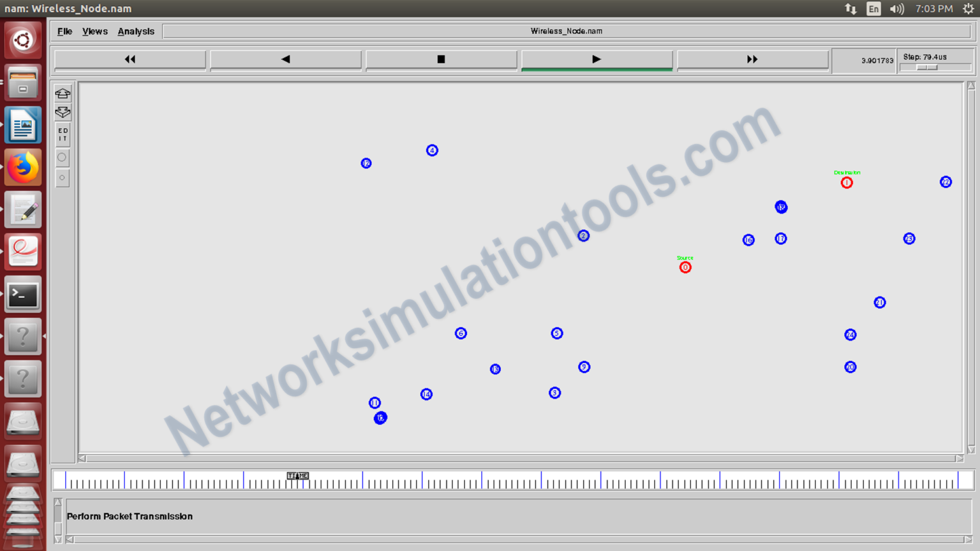Click the Wireless_Node.nam title tab
The width and height of the screenshot is (980, 551).
tap(567, 31)
